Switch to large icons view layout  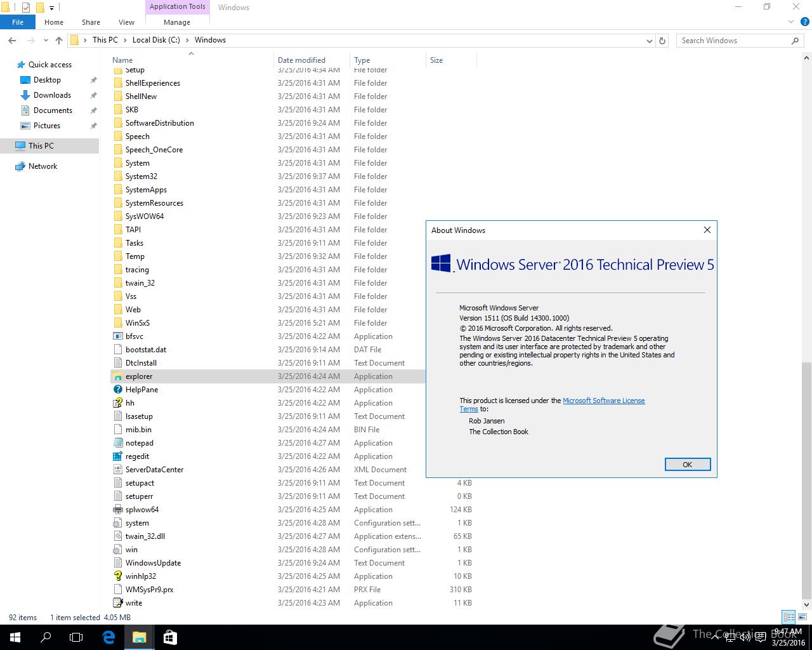click(801, 617)
